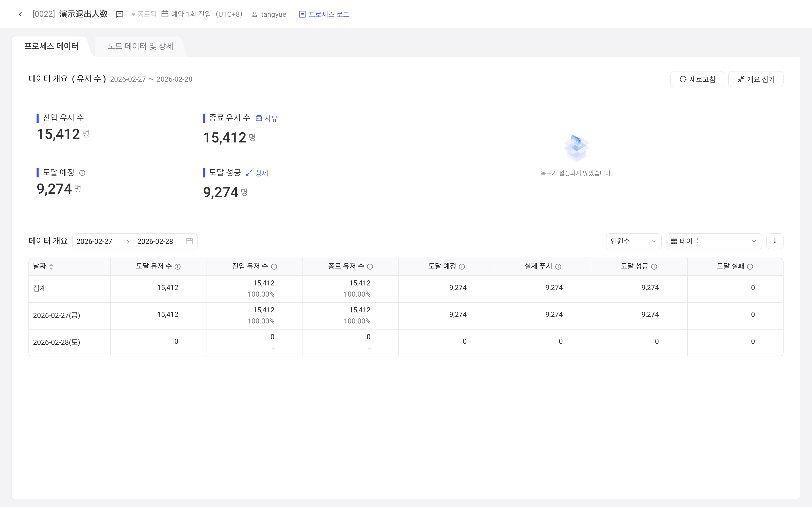Click the download icon button

pyautogui.click(x=775, y=241)
